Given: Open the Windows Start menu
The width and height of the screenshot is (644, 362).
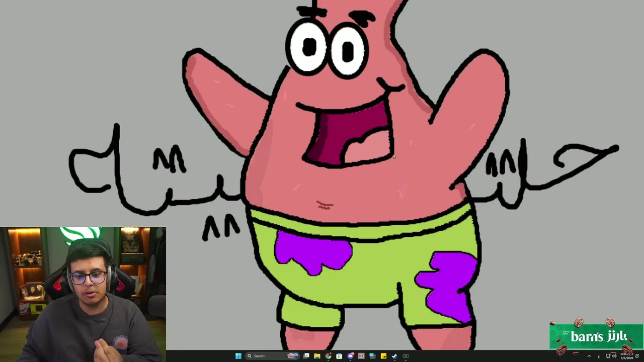Looking at the screenshot, I should [x=238, y=356].
